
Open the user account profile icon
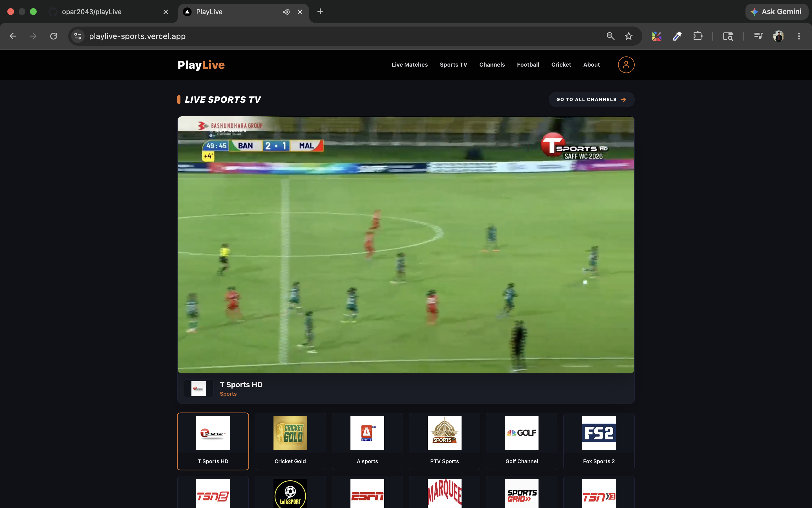pos(626,65)
